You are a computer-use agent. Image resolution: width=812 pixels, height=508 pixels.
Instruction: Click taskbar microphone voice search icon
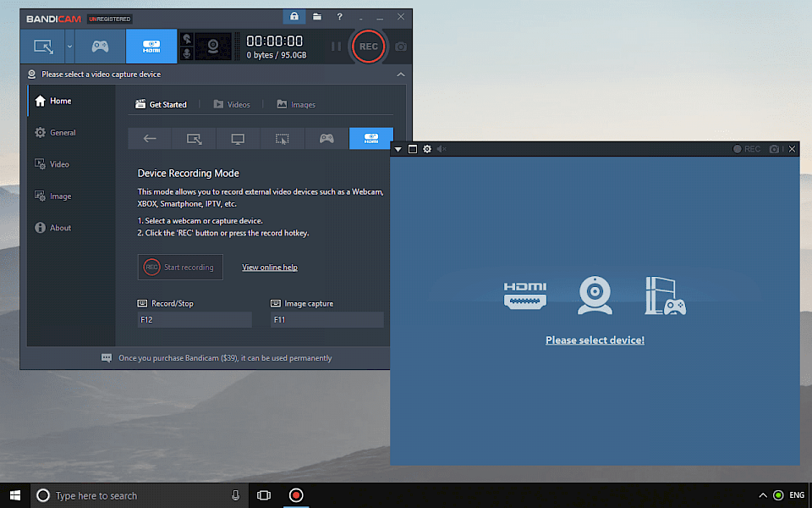[x=236, y=495]
